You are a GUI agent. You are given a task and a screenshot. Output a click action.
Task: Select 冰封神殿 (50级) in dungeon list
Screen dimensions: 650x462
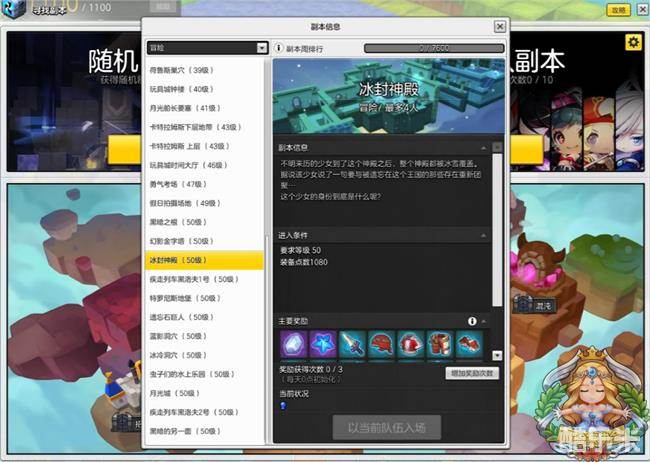click(x=204, y=260)
